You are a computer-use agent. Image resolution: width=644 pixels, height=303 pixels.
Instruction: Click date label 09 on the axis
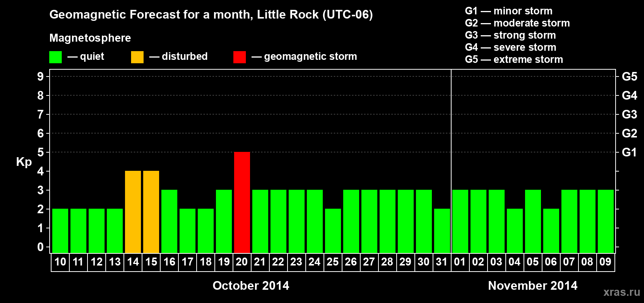pos(605,262)
